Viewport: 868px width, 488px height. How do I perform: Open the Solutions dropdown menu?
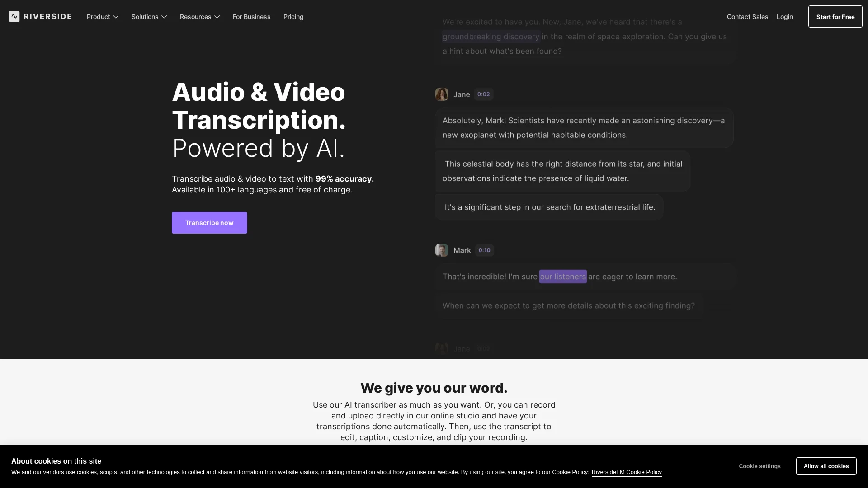[x=149, y=17]
